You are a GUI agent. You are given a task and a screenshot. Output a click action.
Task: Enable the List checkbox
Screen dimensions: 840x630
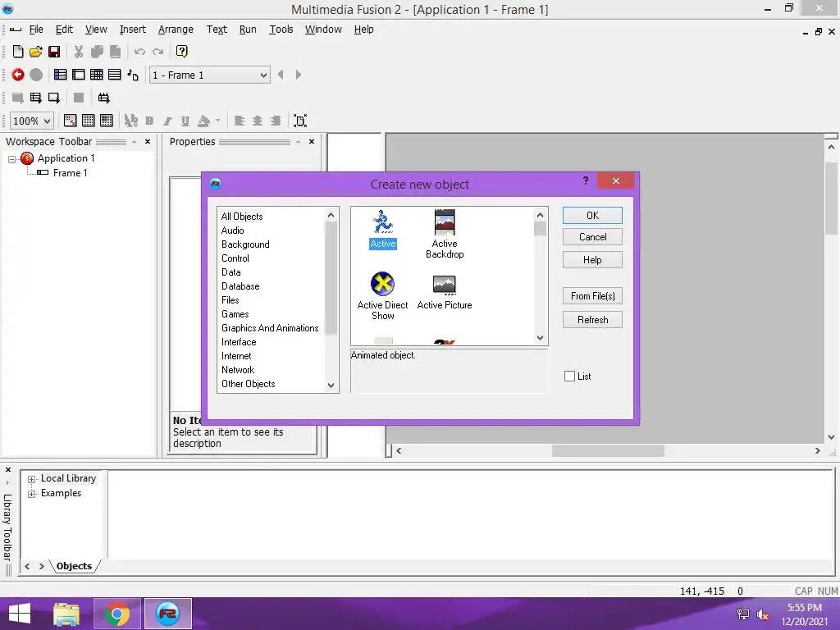[569, 376]
